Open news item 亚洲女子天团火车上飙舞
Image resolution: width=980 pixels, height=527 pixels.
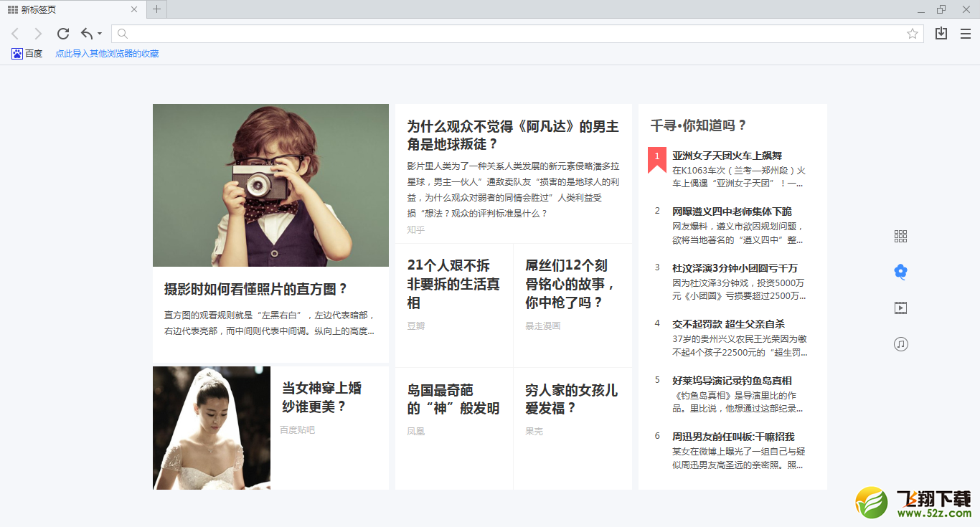click(x=727, y=156)
